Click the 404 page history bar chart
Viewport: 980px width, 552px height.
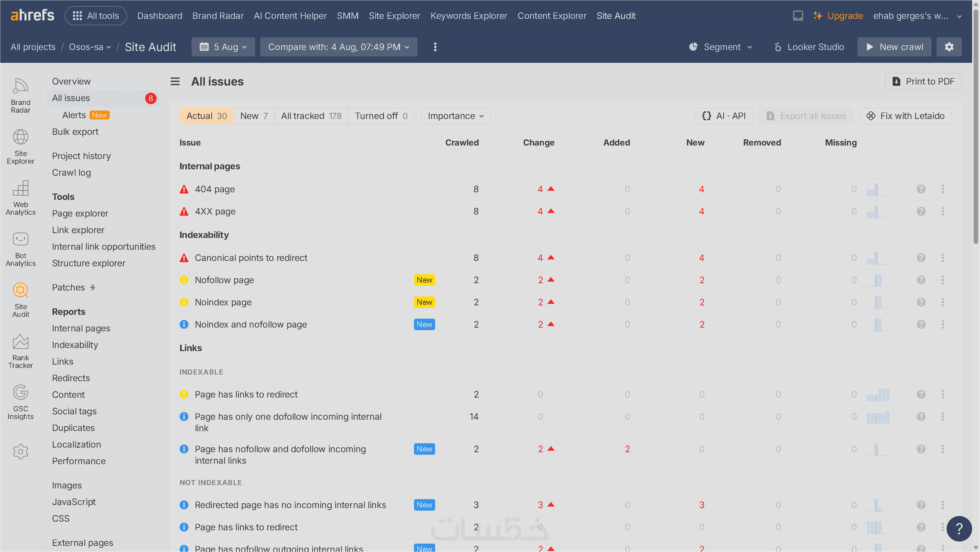884,189
